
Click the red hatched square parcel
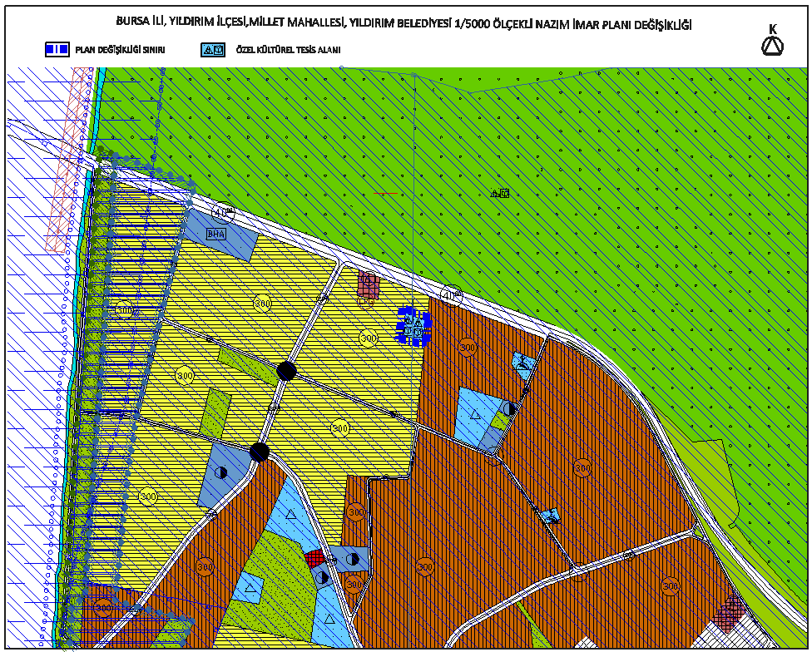(x=314, y=558)
